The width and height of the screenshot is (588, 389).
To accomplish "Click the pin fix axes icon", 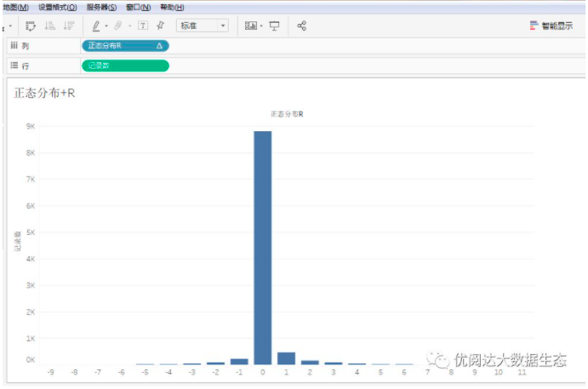I will click(x=160, y=26).
